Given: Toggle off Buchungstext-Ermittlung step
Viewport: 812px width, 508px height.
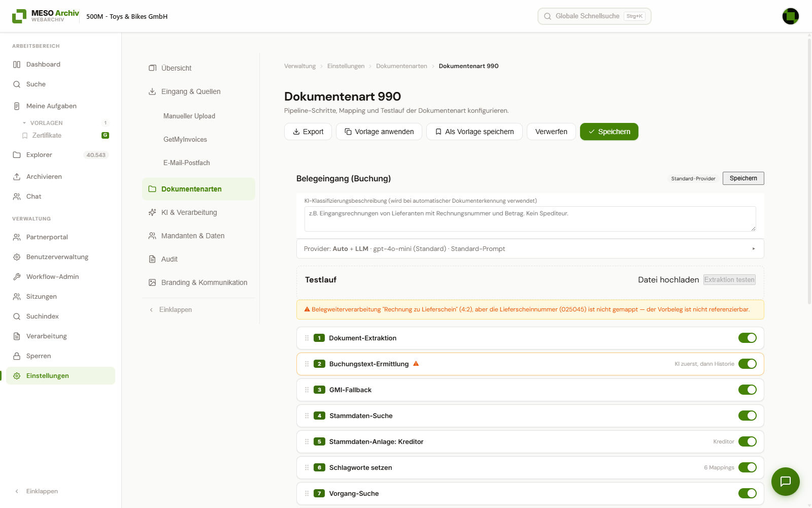Looking at the screenshot, I should [748, 364].
